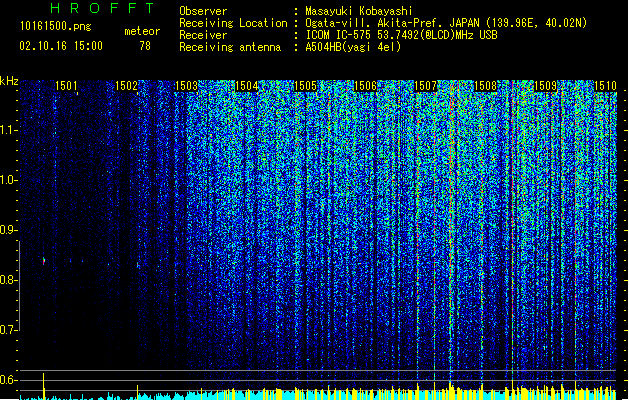629x400 pixels.
Task: Click the 1.0 kHz axis label
Action: tap(8, 180)
